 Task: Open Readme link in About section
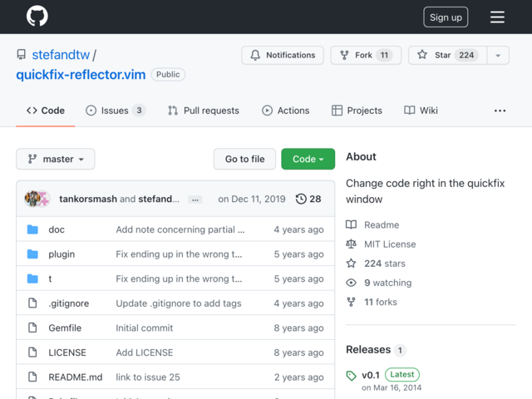coord(382,225)
